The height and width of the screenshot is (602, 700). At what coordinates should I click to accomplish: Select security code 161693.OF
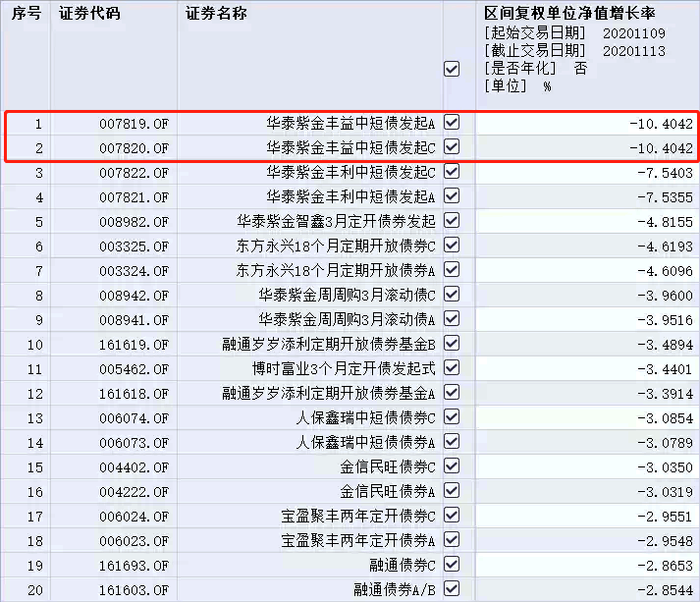tap(134, 566)
